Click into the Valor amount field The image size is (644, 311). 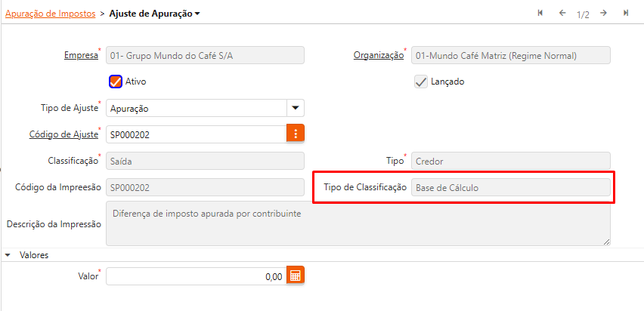click(x=196, y=277)
